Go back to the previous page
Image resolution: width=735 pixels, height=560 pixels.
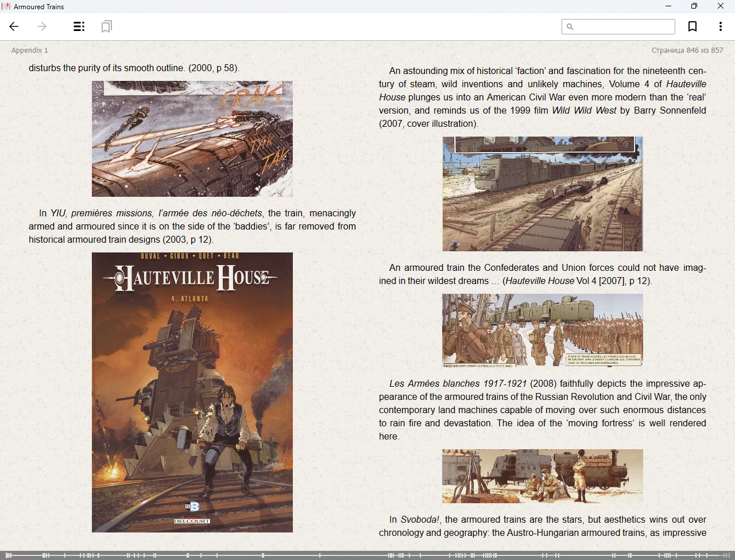(14, 26)
